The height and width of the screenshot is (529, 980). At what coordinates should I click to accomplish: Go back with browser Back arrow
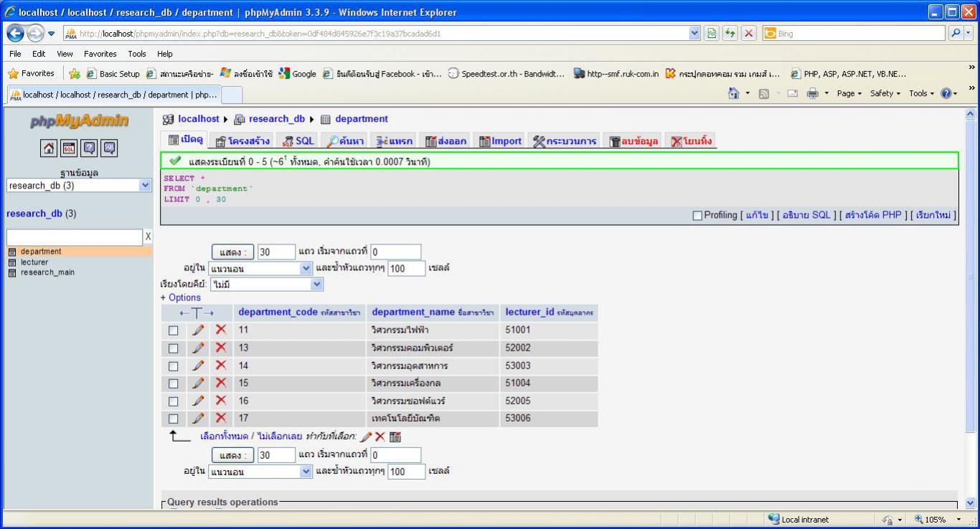coord(16,33)
